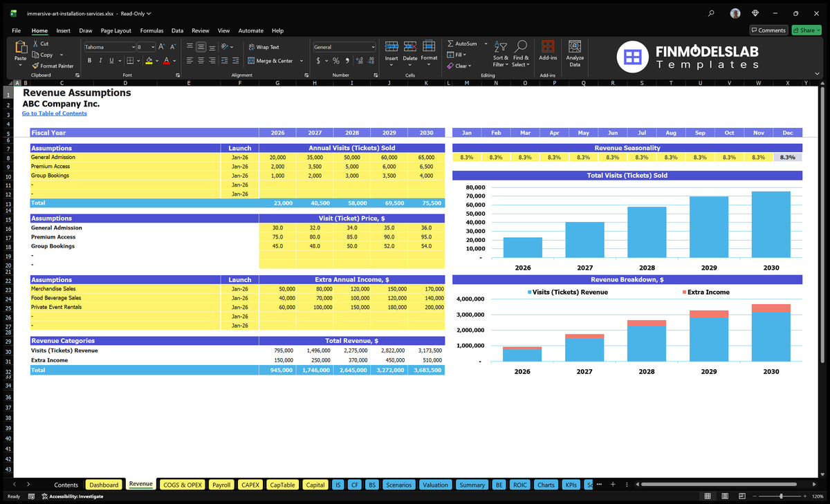This screenshot has height=504, width=830.
Task: Open the COGS & OPEX sheet tab
Action: pos(182,485)
